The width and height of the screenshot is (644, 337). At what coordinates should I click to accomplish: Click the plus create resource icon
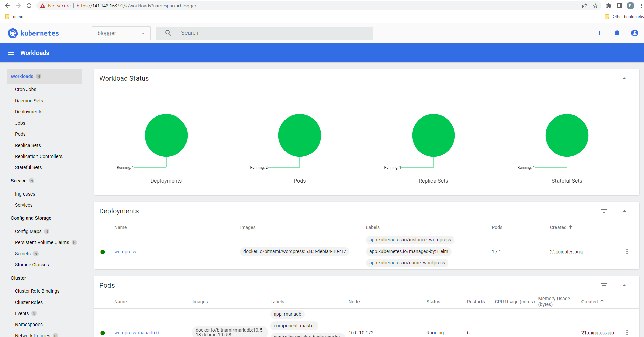[x=599, y=33]
